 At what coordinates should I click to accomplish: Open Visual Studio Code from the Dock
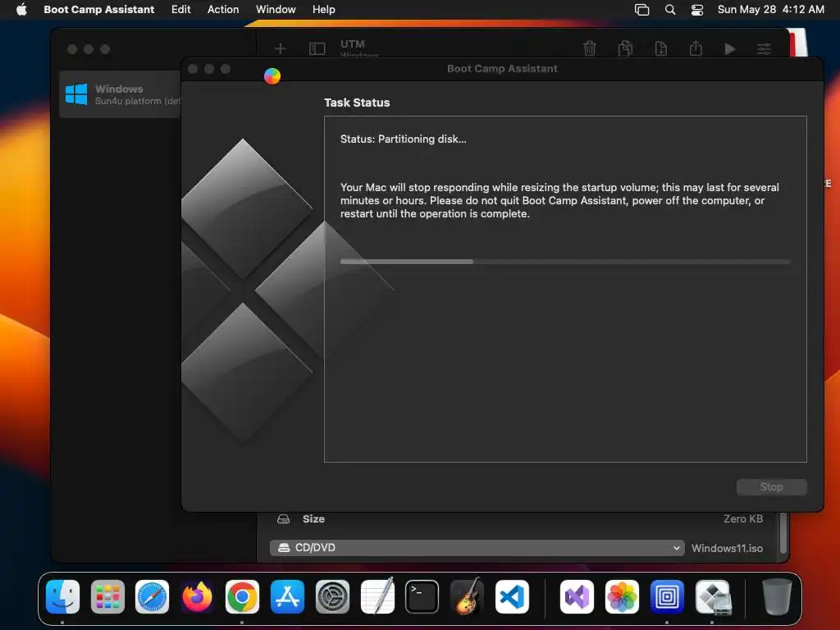click(512, 596)
